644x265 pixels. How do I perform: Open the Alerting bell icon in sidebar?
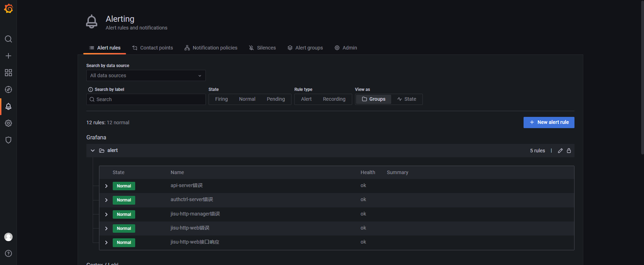click(8, 106)
